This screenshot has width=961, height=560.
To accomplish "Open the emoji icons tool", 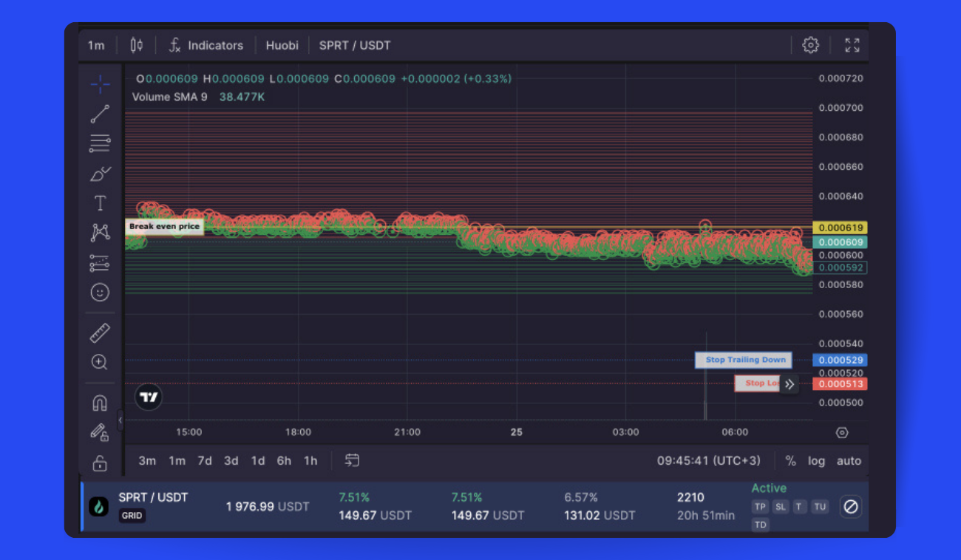I will click(x=101, y=293).
